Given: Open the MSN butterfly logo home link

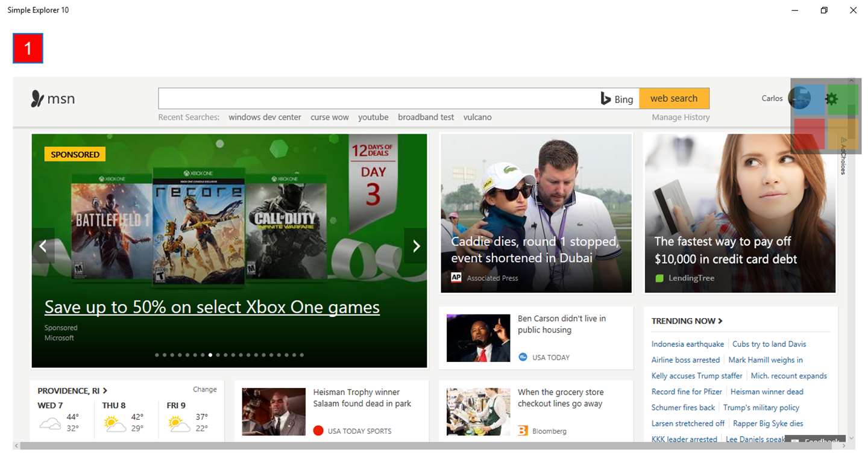Looking at the screenshot, I should pyautogui.click(x=53, y=98).
